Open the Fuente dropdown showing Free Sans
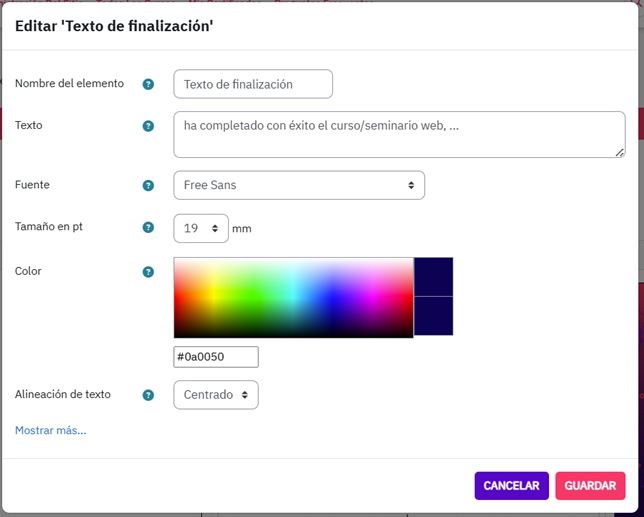 click(x=298, y=185)
